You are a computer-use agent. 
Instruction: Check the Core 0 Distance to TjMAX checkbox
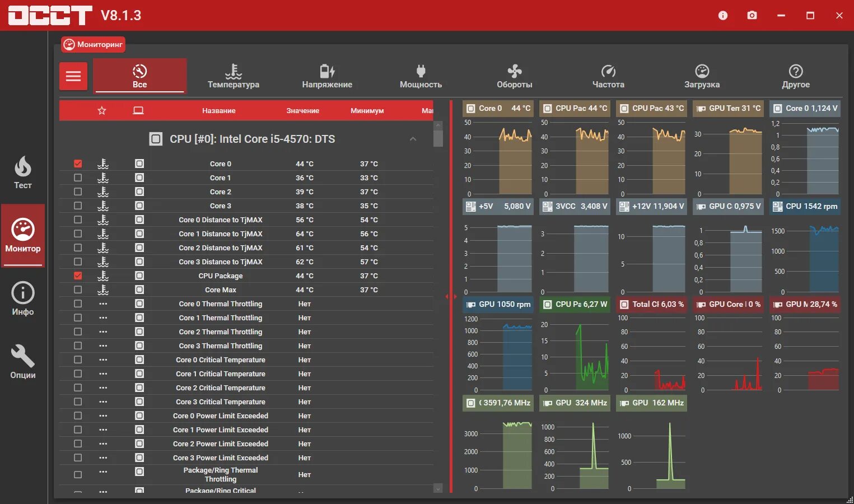click(x=78, y=220)
